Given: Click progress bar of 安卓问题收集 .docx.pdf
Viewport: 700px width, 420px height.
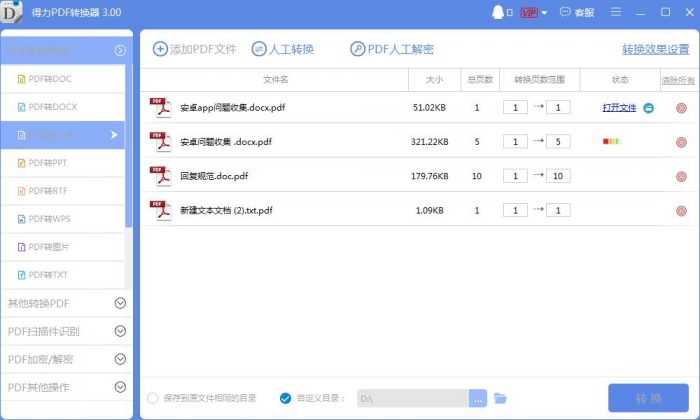Looking at the screenshot, I should click(612, 141).
